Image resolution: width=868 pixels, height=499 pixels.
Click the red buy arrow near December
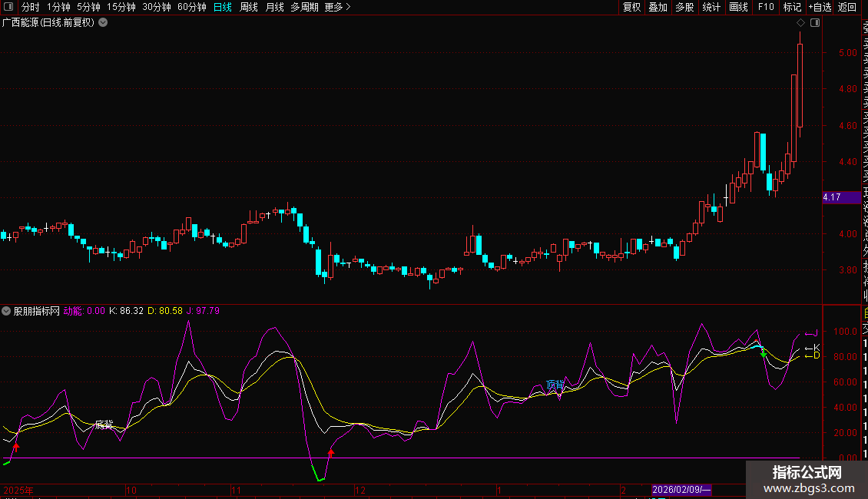pos(331,452)
